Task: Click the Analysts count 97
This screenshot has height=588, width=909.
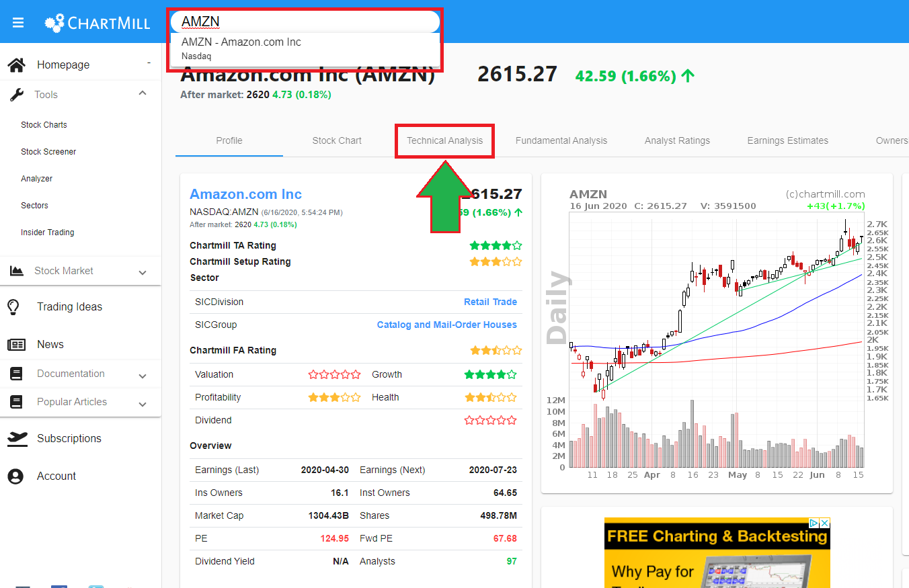Action: coord(512,562)
